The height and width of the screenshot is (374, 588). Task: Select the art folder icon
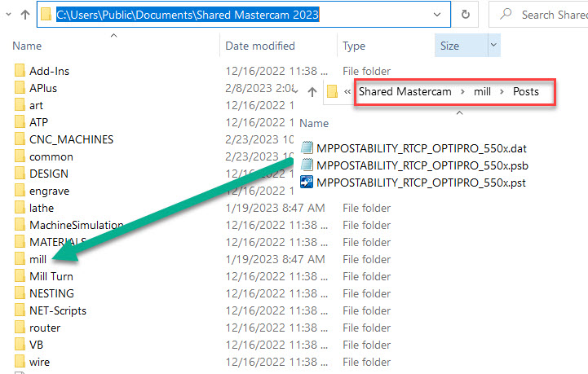[20, 105]
